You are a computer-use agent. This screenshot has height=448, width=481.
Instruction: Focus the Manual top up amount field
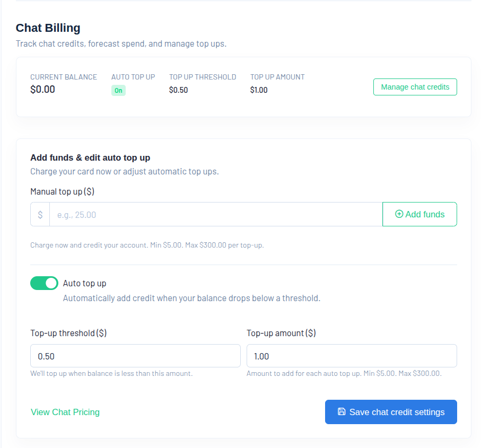(x=215, y=215)
